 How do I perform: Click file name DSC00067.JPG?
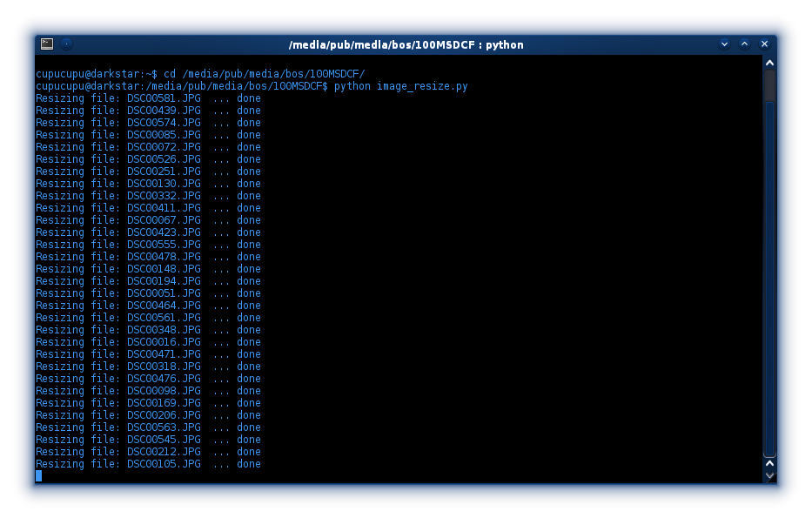pos(164,220)
